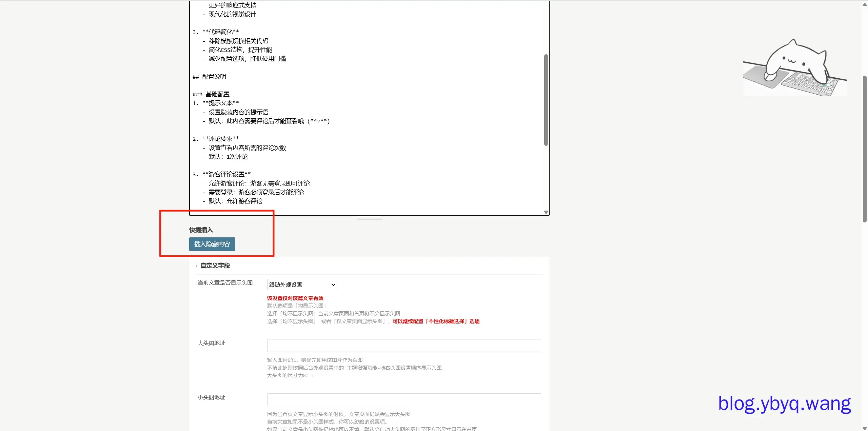Click the 插入隐藏内容 button
868x431 pixels.
212,244
